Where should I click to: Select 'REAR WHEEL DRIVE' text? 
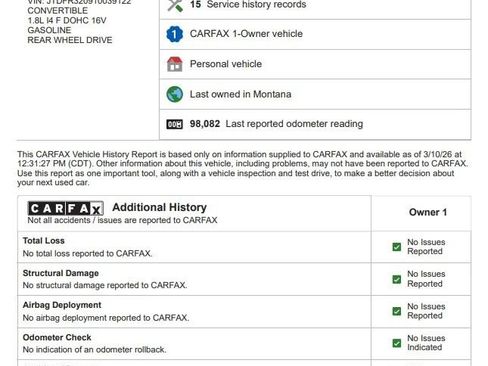click(70, 40)
